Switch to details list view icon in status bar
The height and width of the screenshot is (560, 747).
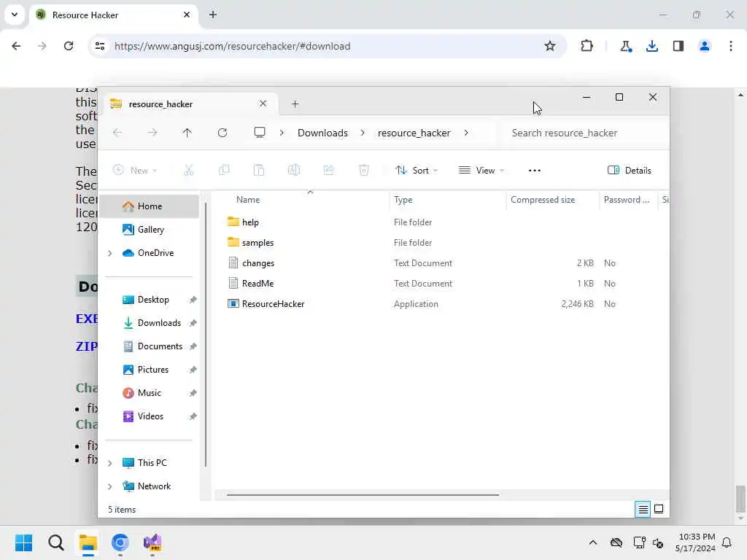click(643, 510)
